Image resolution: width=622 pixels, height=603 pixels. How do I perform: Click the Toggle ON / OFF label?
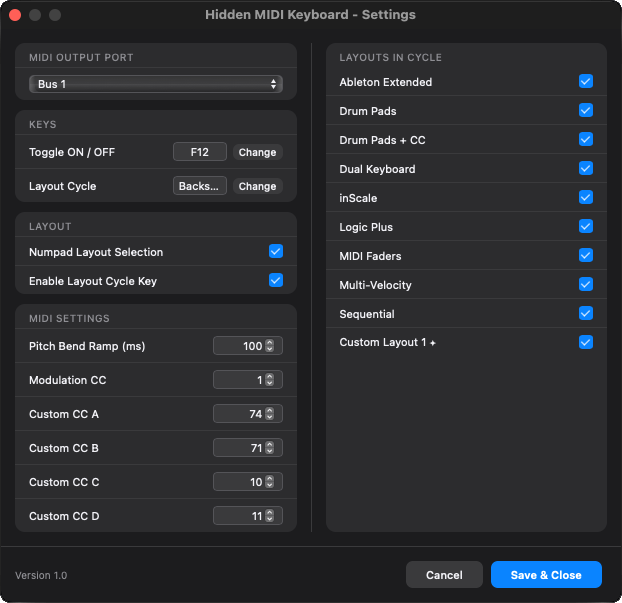[x=72, y=152]
